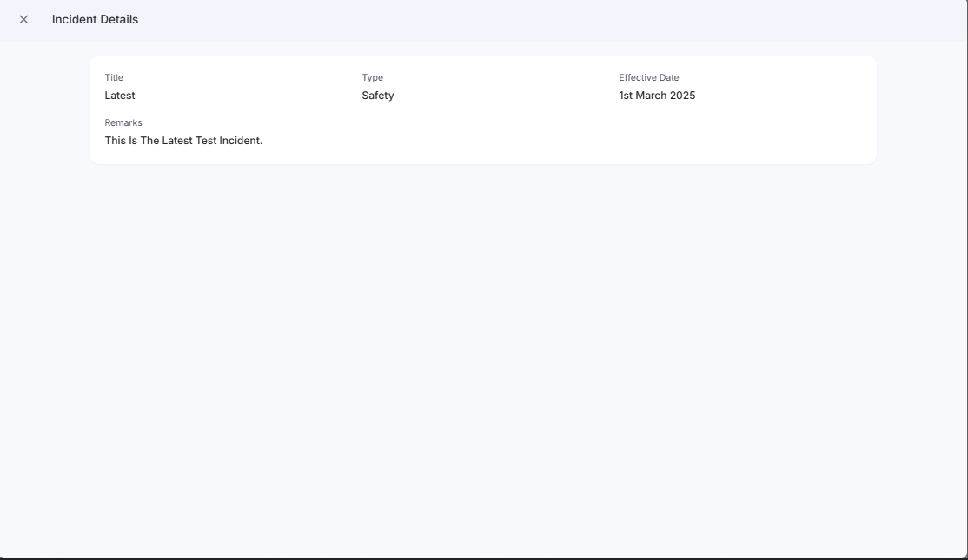
Task: Click the "Effective Date" field label
Action: click(x=648, y=77)
